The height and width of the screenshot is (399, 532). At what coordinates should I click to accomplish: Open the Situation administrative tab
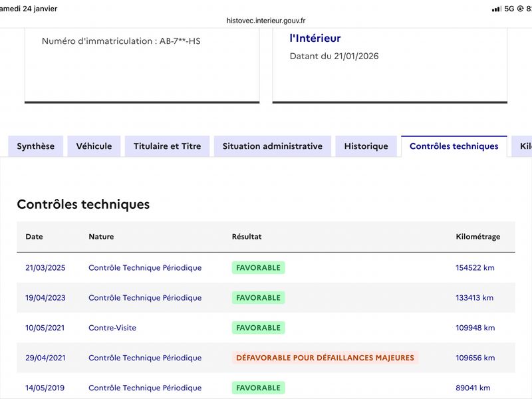tap(272, 146)
